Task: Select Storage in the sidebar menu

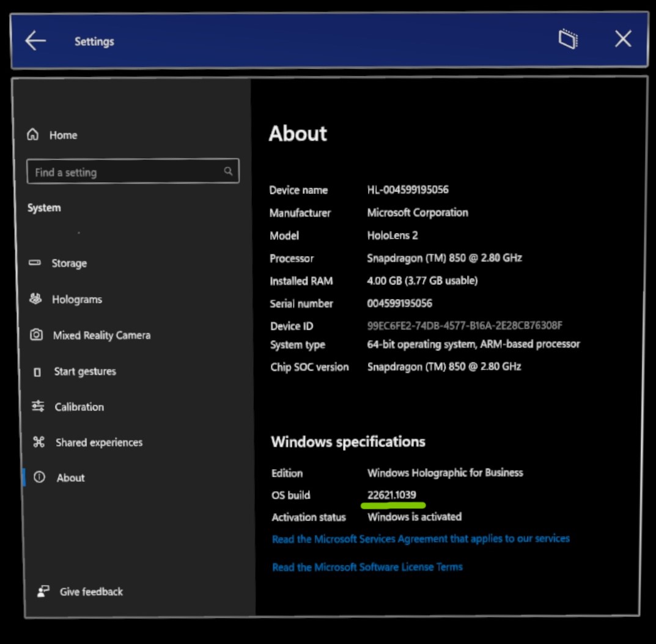Action: pyautogui.click(x=69, y=263)
